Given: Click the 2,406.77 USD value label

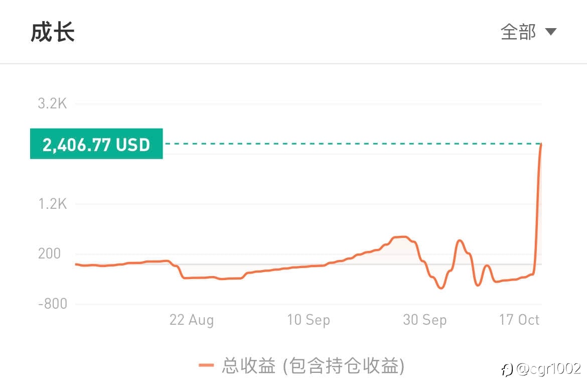Looking at the screenshot, I should click(96, 145).
